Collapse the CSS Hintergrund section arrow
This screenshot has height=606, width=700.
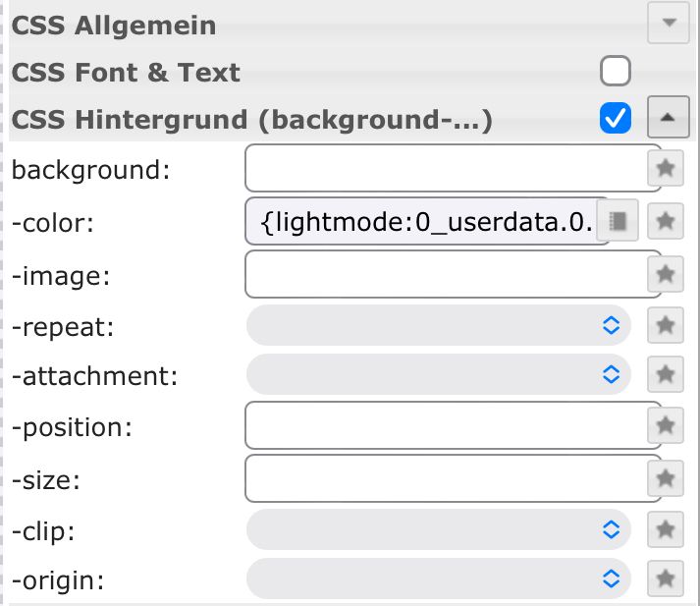point(669,119)
